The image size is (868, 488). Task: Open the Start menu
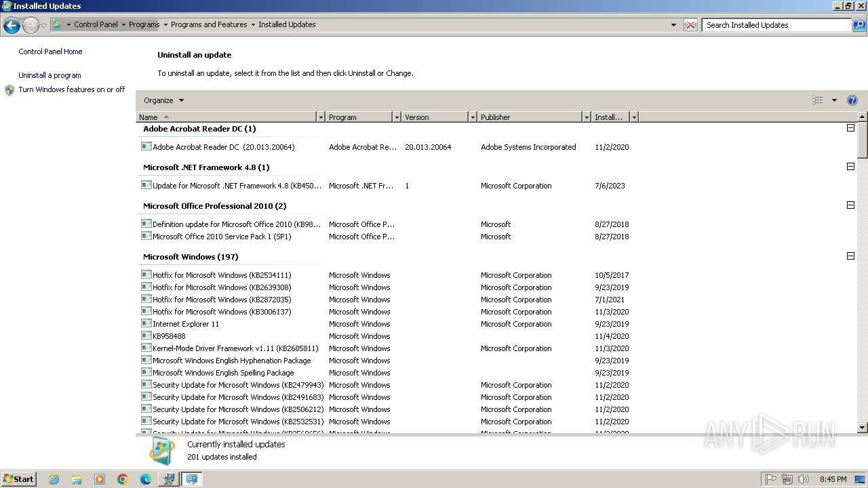point(19,479)
